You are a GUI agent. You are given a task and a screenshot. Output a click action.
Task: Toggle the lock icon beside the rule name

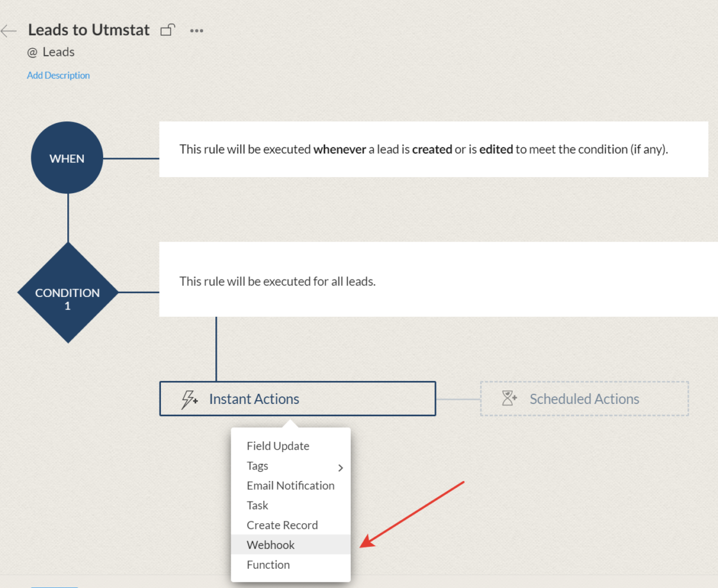pyautogui.click(x=167, y=29)
